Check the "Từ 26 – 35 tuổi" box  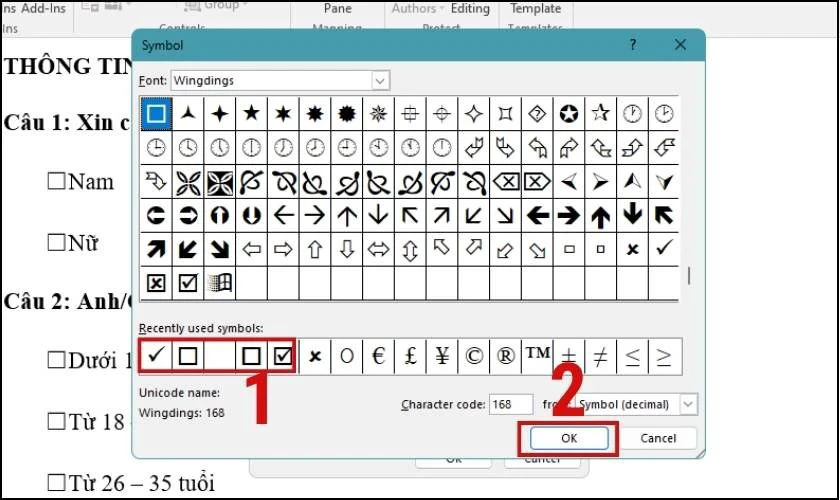56,485
